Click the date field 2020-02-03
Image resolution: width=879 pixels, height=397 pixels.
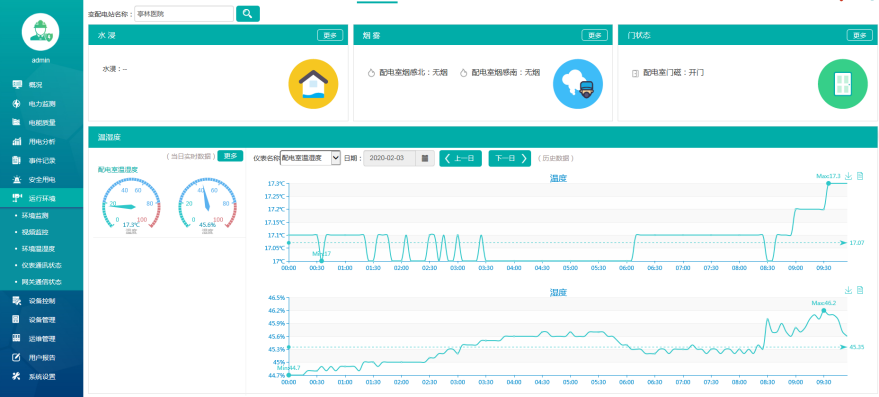tap(390, 158)
